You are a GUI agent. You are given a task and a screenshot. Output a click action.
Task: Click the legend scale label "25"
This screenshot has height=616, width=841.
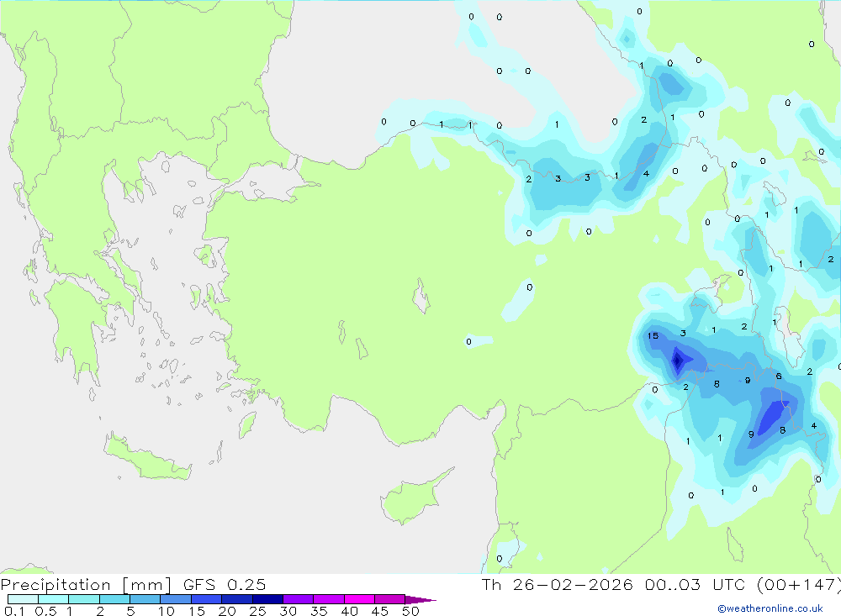point(257,611)
